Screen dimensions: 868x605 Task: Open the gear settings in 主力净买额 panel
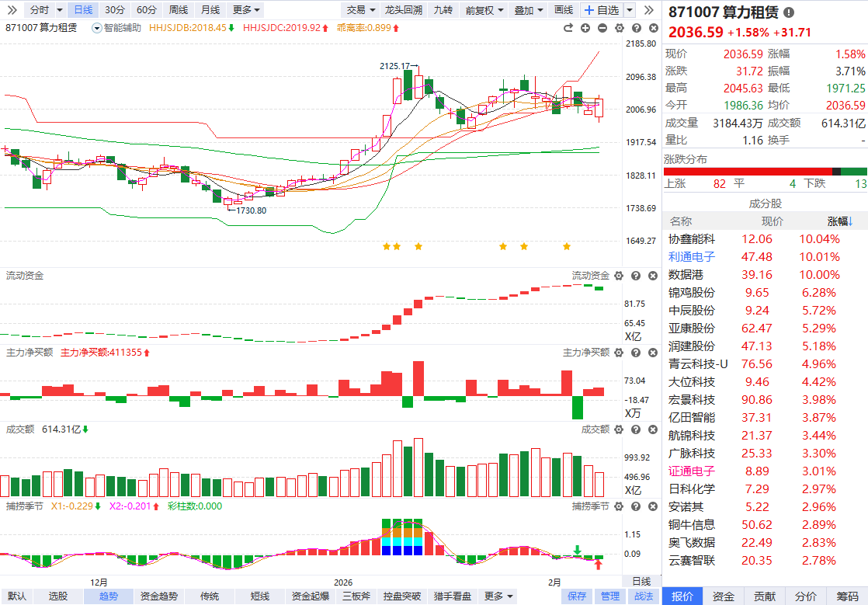pos(619,353)
